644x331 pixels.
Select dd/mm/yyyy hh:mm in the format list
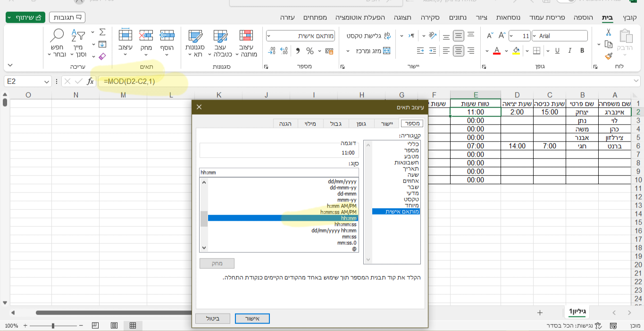[334, 231]
